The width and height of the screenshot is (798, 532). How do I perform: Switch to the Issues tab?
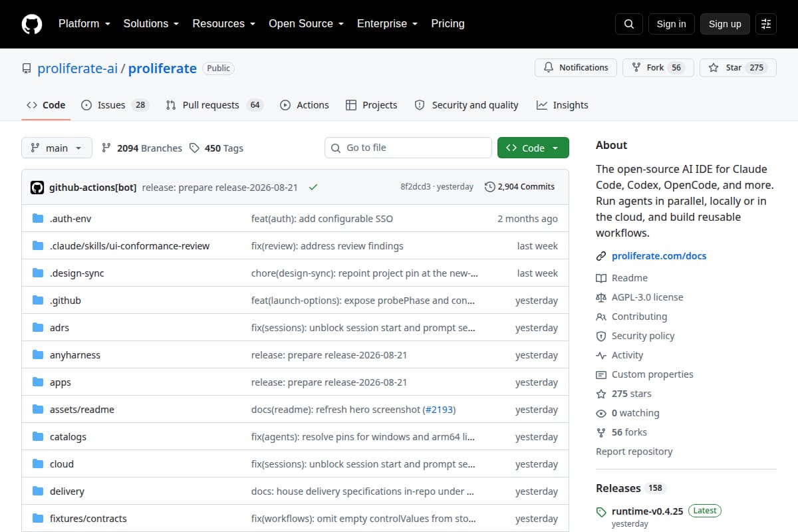click(x=114, y=105)
